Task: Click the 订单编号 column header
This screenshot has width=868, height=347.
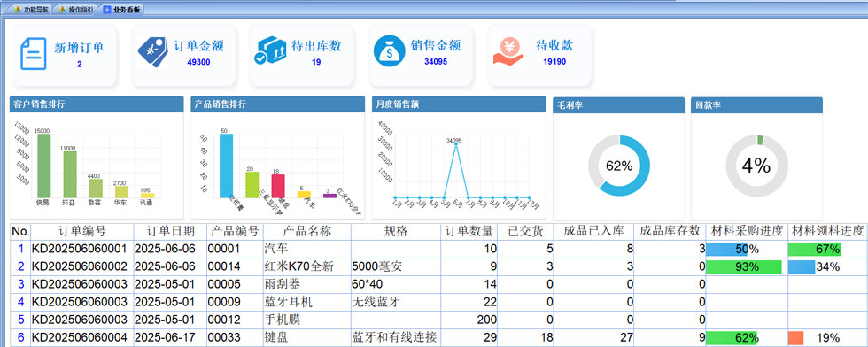Action: coord(81,231)
